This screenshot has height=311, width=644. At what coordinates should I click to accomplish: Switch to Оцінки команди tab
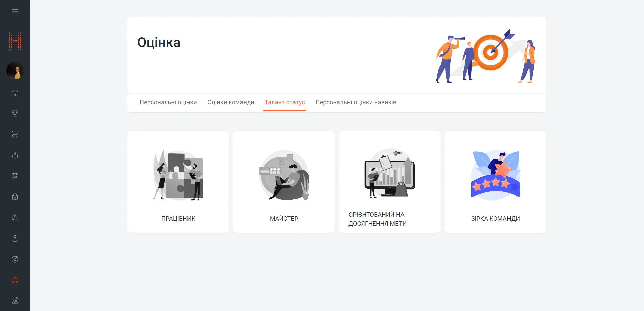pyautogui.click(x=230, y=102)
